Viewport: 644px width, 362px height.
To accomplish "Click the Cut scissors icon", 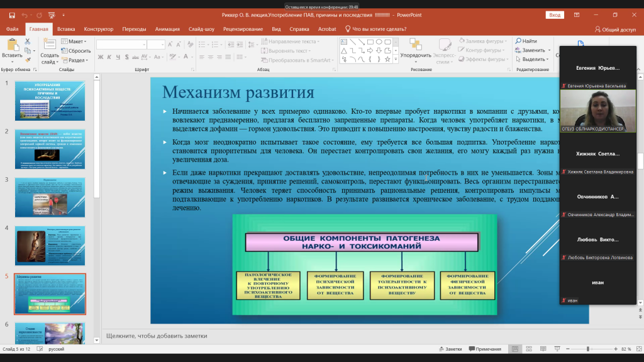I will (28, 41).
